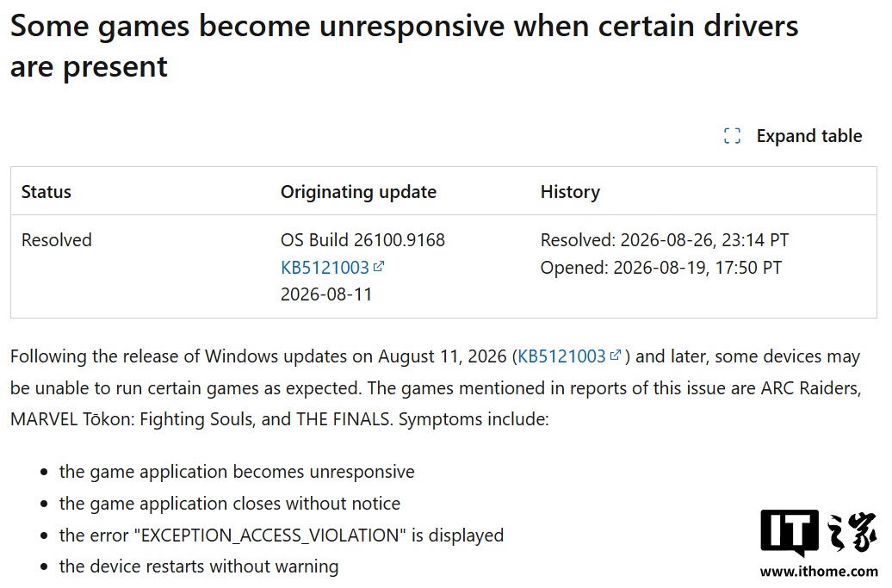The image size is (892, 588).
Task: Click the History column header
Action: pyautogui.click(x=570, y=192)
